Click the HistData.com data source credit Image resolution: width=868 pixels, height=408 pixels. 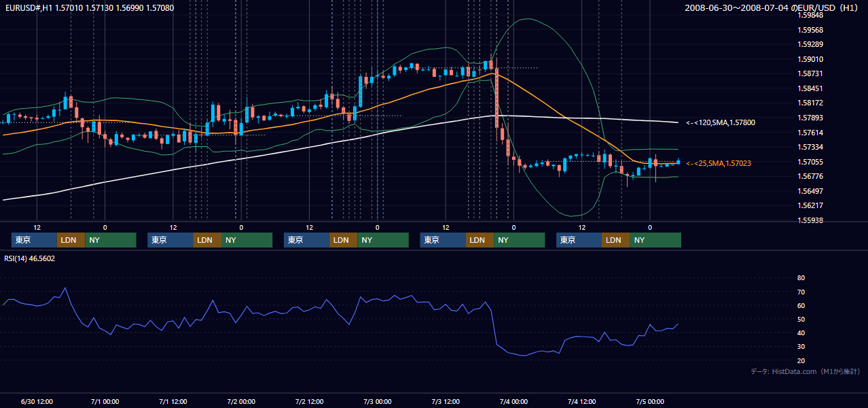[x=805, y=371]
